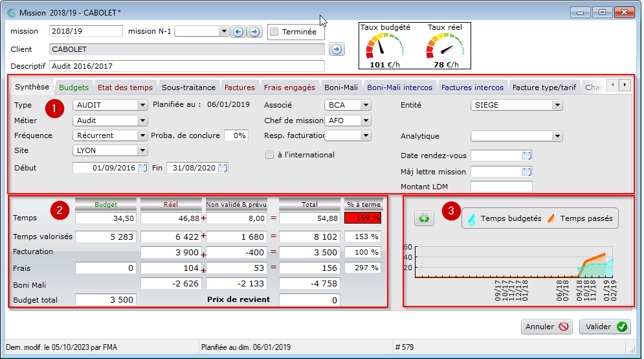Screen dimensions: 644x359
Task: Open the Site dropdown showing LYON
Action: (x=142, y=150)
